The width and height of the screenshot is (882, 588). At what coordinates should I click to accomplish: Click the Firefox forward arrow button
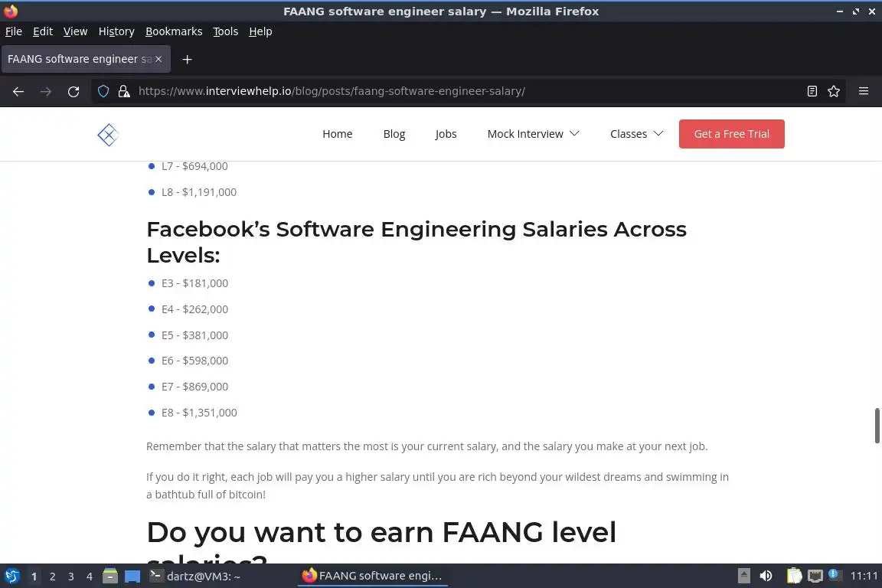click(46, 91)
